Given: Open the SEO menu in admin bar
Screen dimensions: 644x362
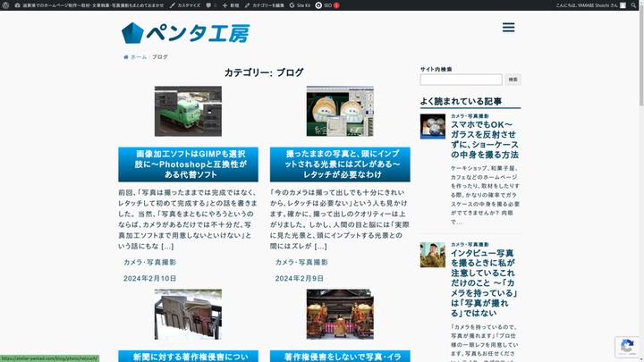Looking at the screenshot, I should 327,5.
